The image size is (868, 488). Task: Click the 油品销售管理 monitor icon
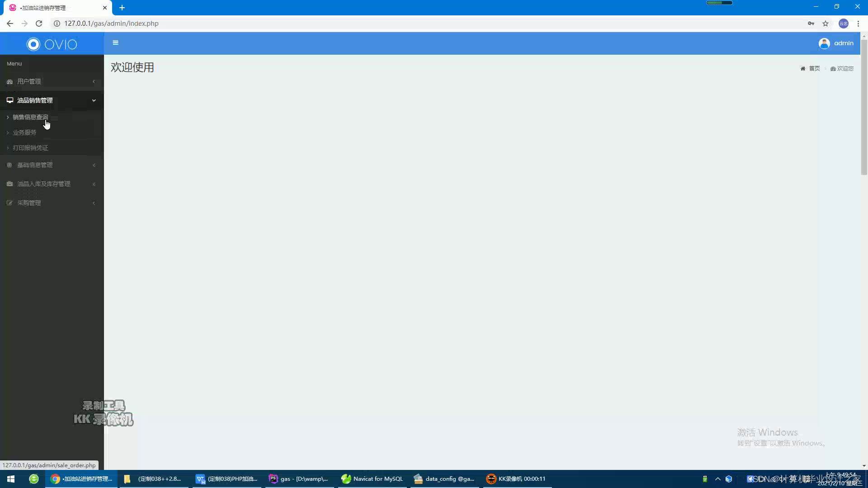[9, 100]
